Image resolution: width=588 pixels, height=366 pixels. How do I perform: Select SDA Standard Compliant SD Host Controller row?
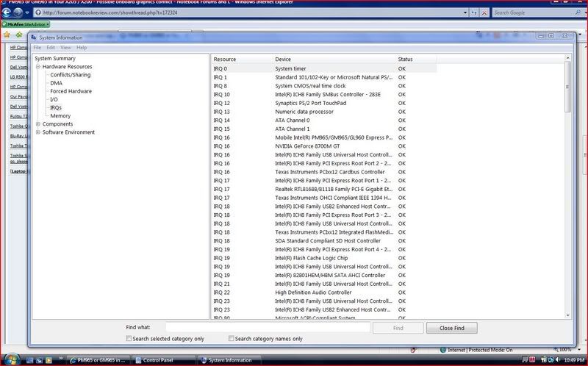click(x=324, y=241)
